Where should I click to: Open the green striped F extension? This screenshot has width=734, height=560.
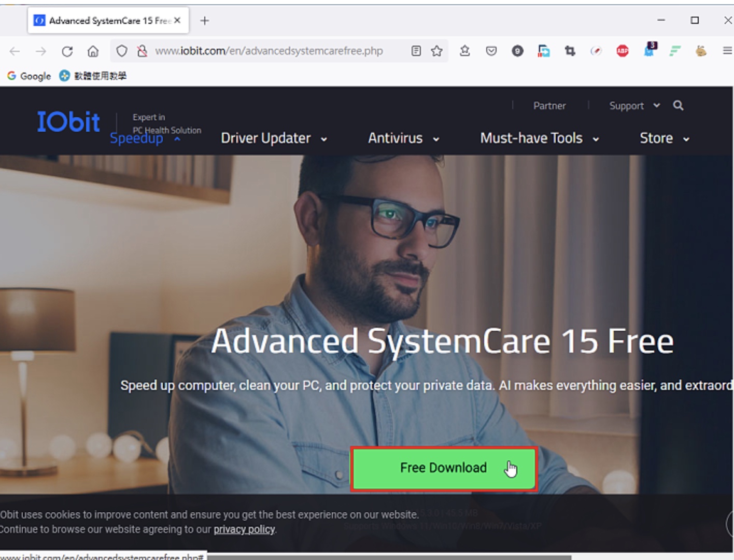(x=675, y=51)
